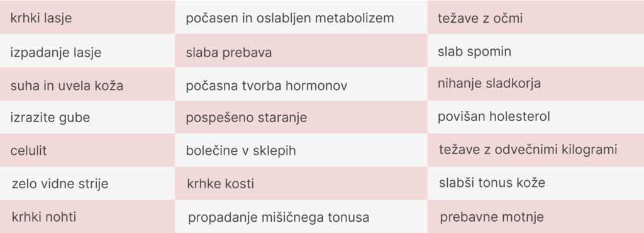Click 'krhki nohti' cell
Viewport: 644px width, 233px height.
87,217
